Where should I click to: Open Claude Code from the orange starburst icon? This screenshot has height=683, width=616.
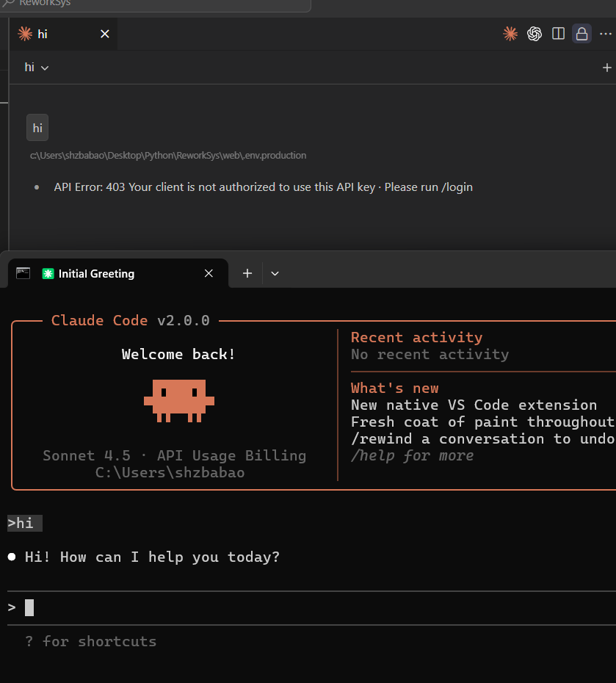point(510,34)
